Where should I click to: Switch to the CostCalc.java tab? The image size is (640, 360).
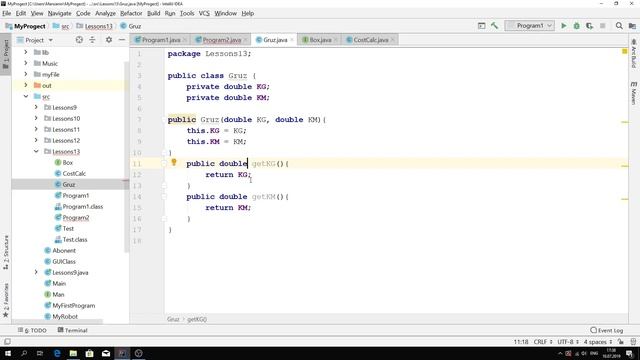tap(371, 40)
